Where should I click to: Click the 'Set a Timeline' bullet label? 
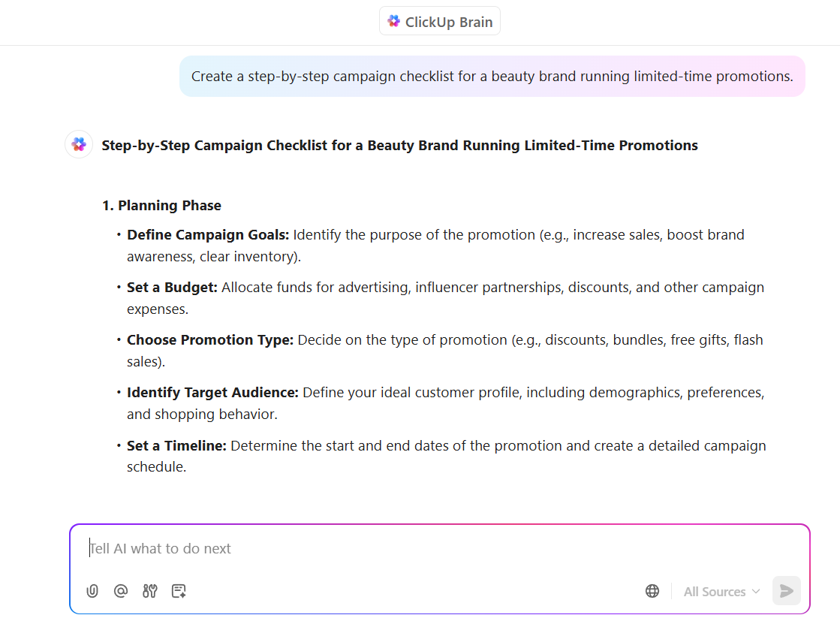[x=176, y=446]
